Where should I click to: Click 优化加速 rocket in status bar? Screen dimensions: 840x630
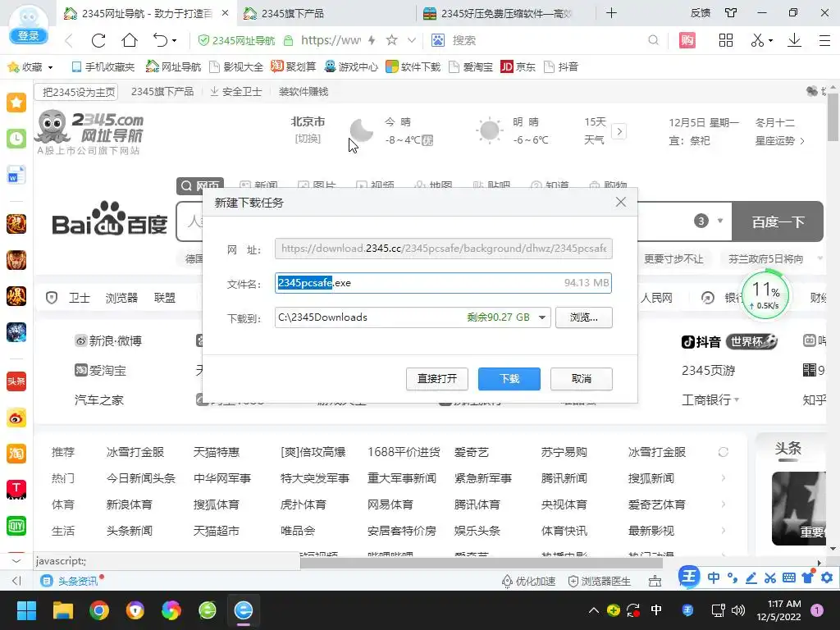[528, 582]
